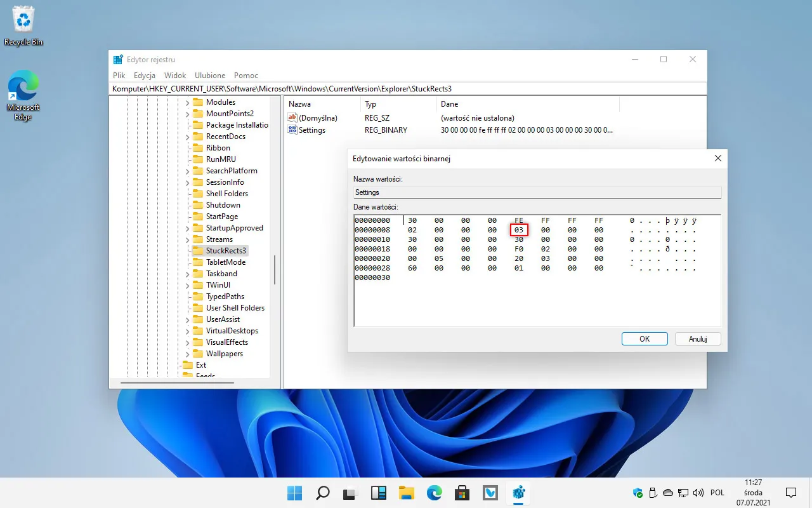
Task: Click OK to confirm the binary edit
Action: 645,338
